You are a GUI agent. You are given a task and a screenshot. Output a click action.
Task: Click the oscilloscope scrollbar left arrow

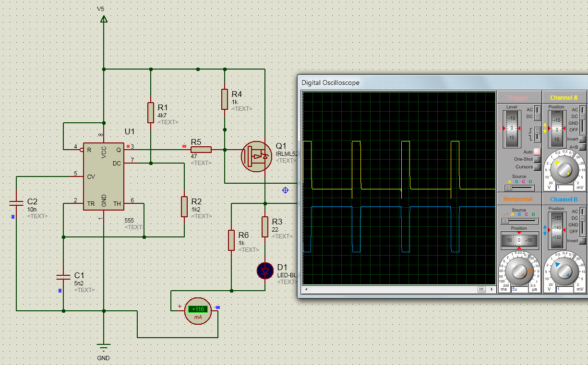306,290
